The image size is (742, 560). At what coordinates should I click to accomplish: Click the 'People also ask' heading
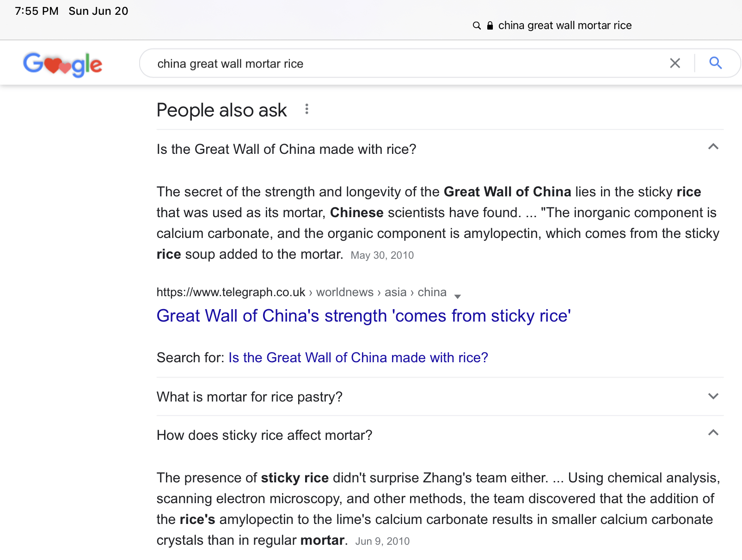pos(221,110)
